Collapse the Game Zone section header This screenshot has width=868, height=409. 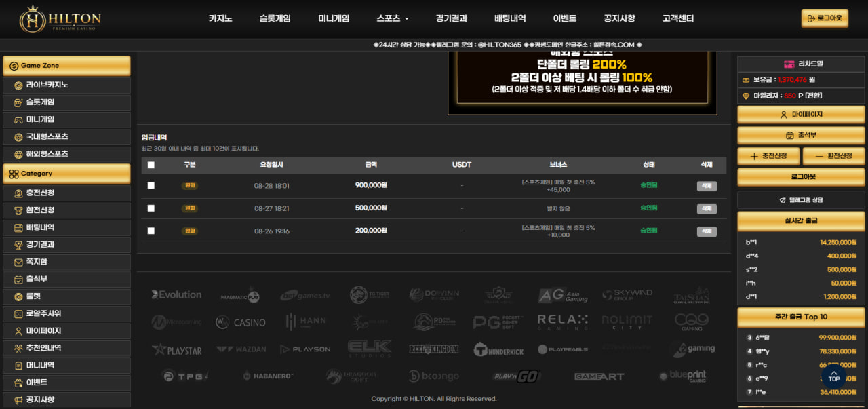(66, 66)
